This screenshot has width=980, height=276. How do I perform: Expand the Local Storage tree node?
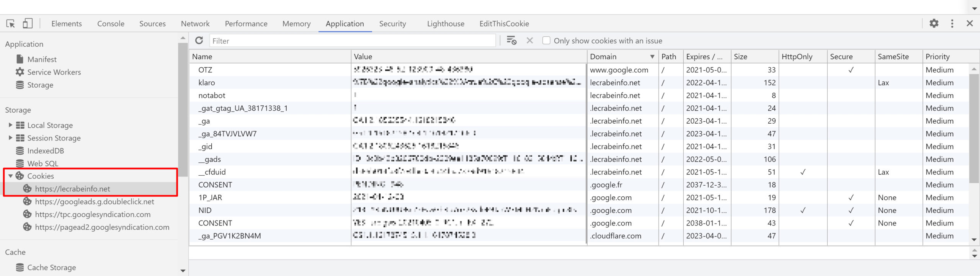point(10,125)
